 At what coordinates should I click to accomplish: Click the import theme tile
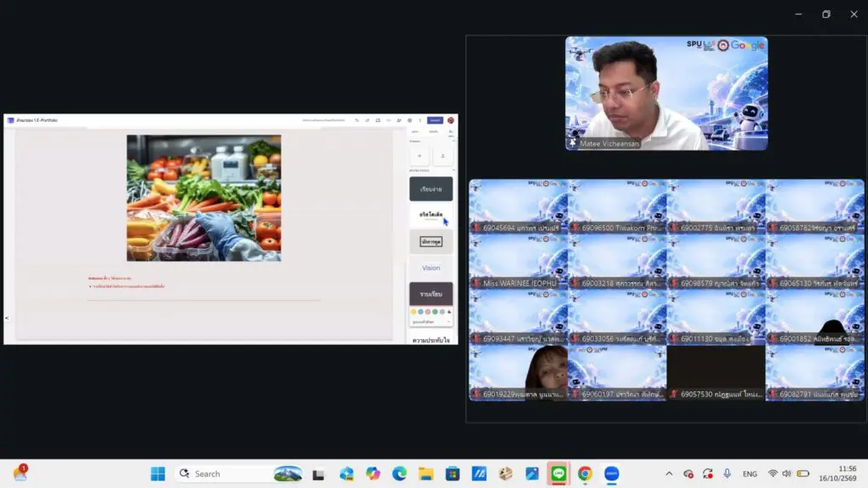click(x=442, y=156)
